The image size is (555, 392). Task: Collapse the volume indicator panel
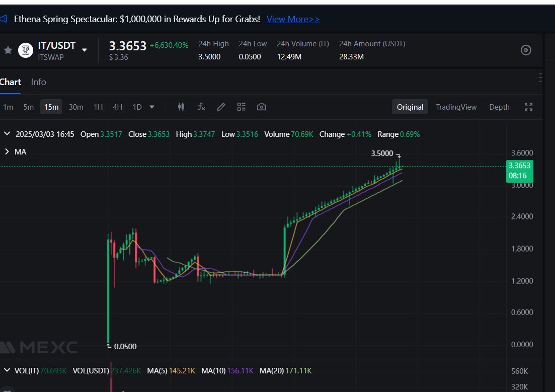(7, 370)
